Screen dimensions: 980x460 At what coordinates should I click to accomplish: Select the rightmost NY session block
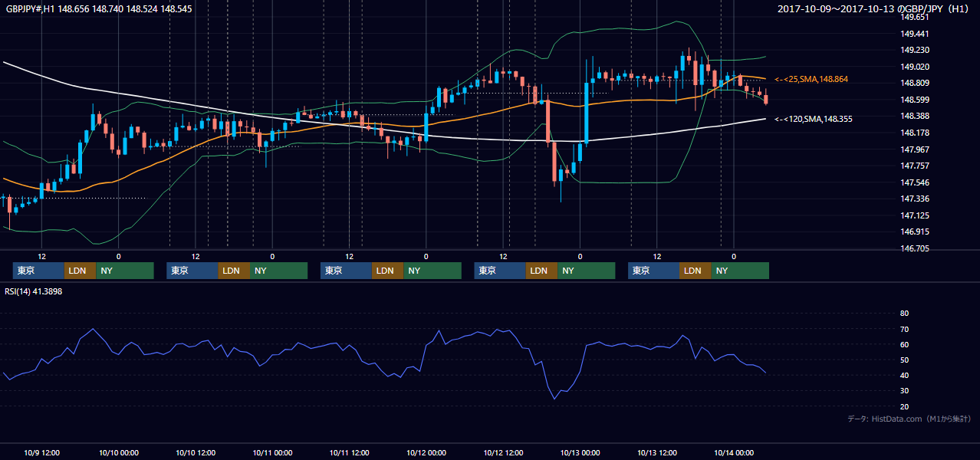740,271
